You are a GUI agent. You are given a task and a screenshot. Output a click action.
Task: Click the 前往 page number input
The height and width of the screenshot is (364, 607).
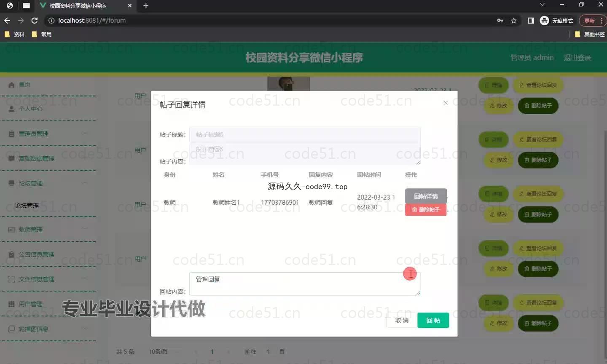pos(267,351)
